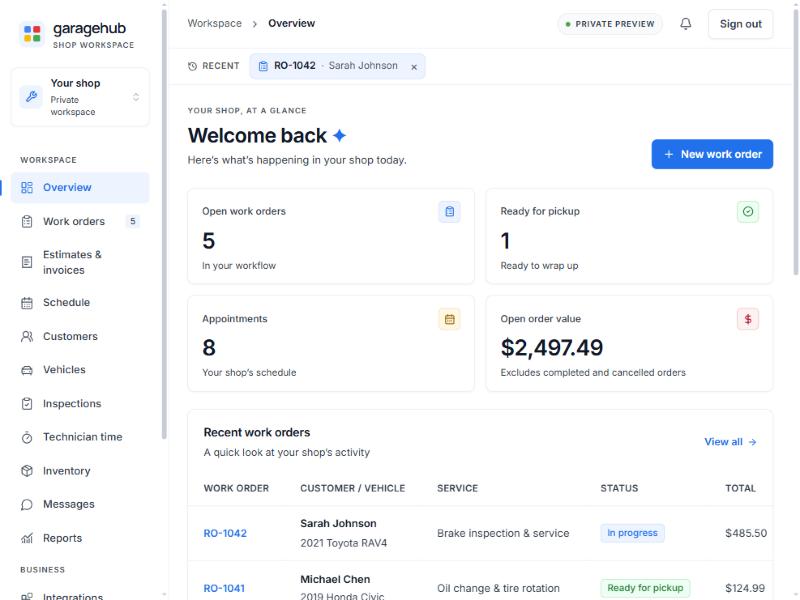Viewport: 800px width, 600px height.
Task: Click the Ready for pickup stat card
Action: (x=630, y=236)
